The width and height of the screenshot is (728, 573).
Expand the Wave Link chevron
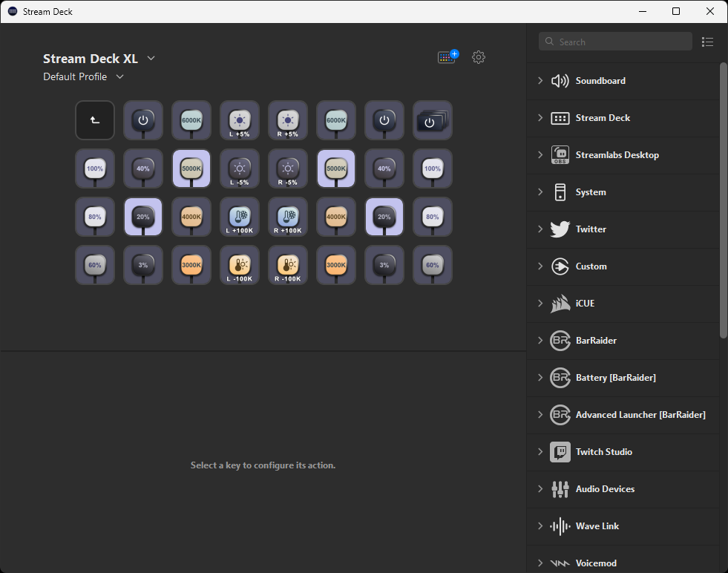pos(540,526)
